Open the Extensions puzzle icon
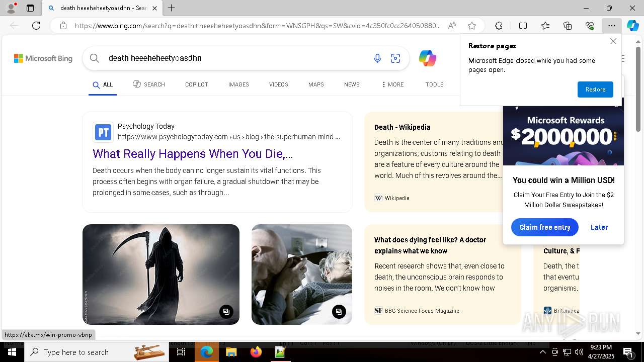The width and height of the screenshot is (644, 362). click(x=499, y=26)
